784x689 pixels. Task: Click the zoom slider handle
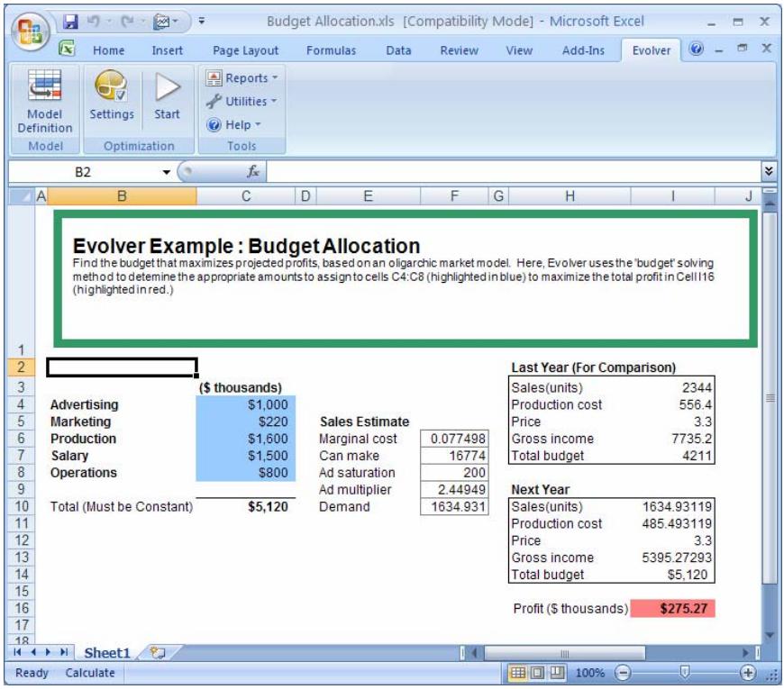pyautogui.click(x=685, y=672)
